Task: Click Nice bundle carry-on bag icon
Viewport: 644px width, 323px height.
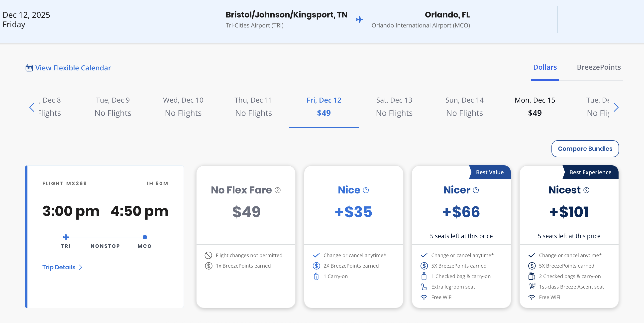Action: click(316, 276)
